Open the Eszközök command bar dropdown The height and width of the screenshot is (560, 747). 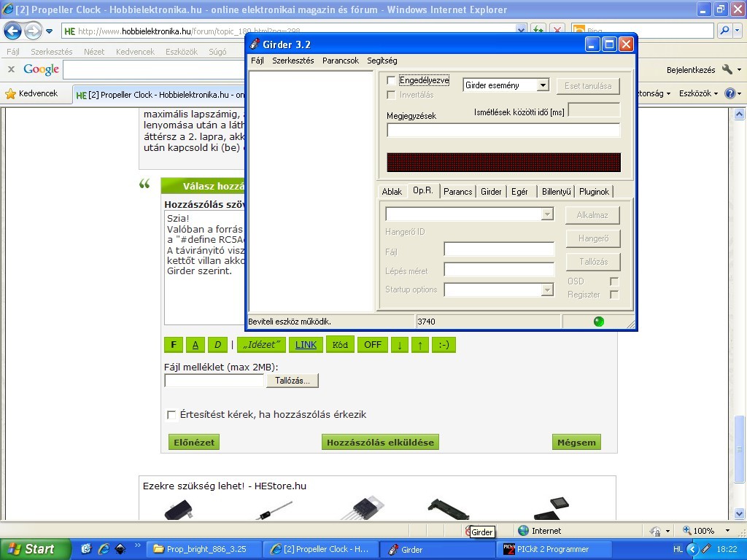(x=698, y=93)
